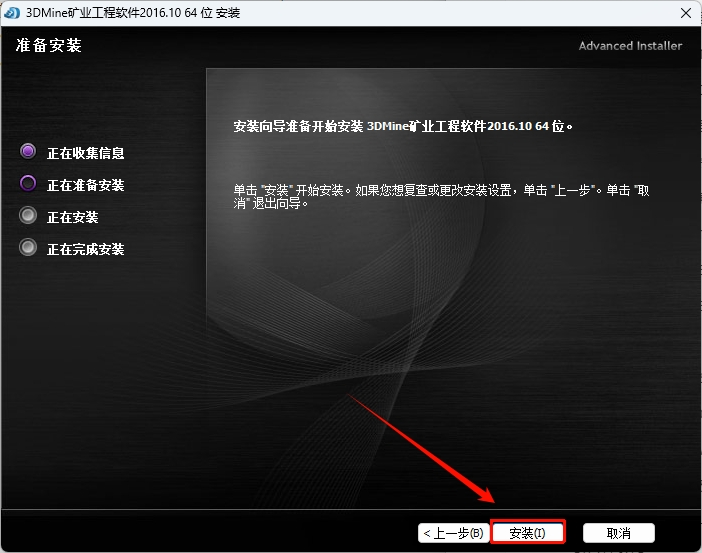Click the 安装(I) install button
702x553 pixels.
(x=528, y=532)
